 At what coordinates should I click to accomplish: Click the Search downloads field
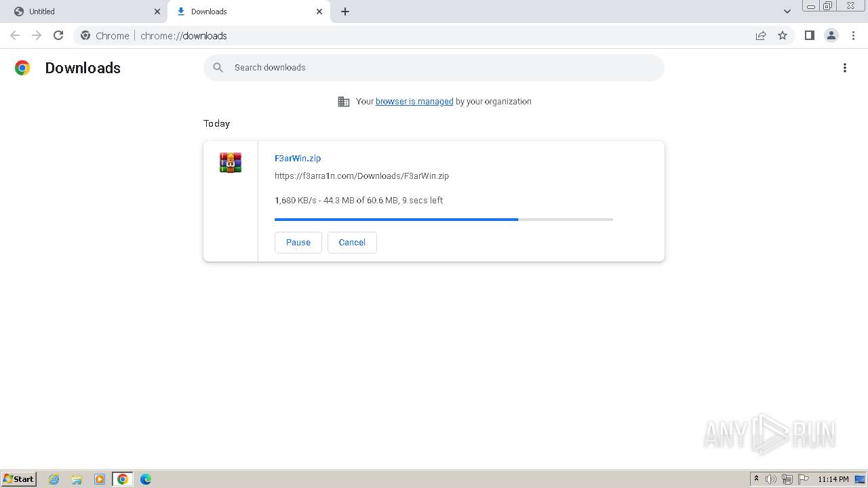click(x=434, y=68)
